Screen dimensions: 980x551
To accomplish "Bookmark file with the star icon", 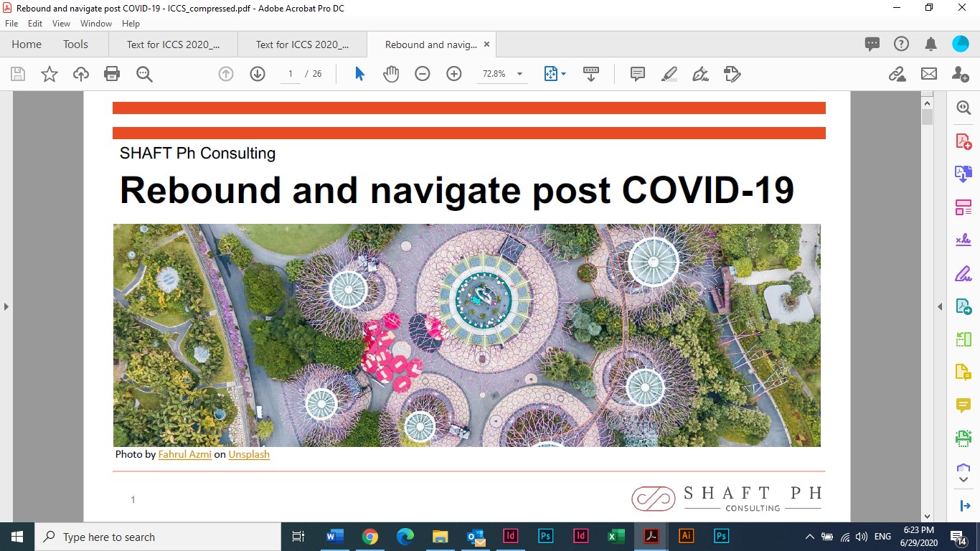I will click(x=50, y=74).
